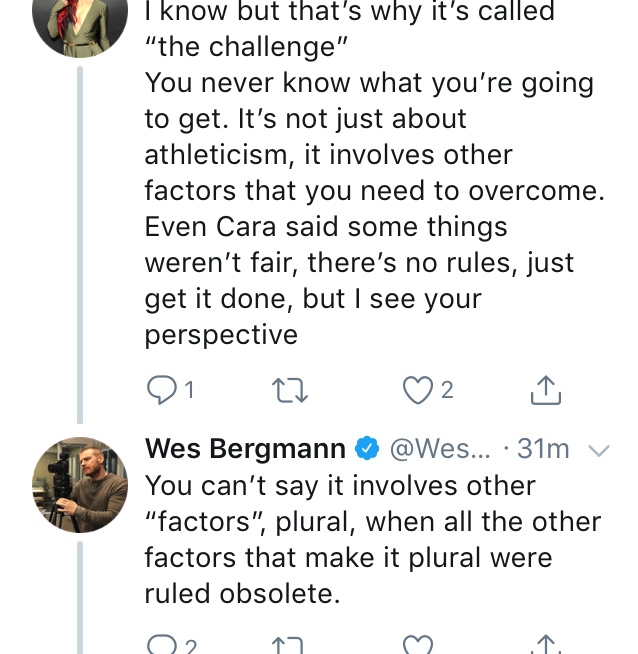The image size is (638, 654).
Task: Expand Wes Bergmann tweet options chevron
Action: 599,450
